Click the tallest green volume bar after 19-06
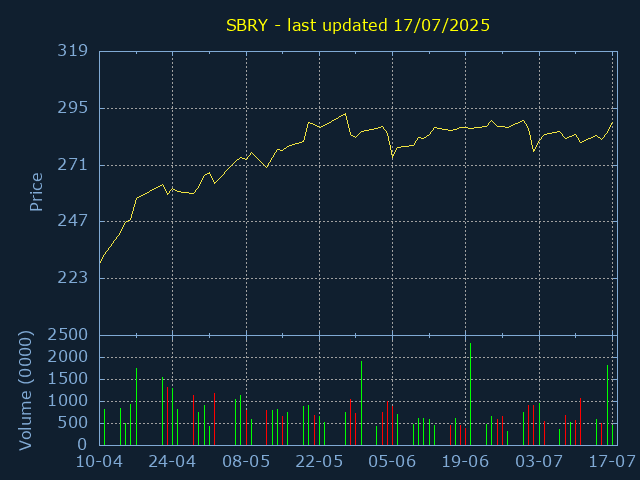Image resolution: width=640 pixels, height=480 pixels. [x=471, y=394]
